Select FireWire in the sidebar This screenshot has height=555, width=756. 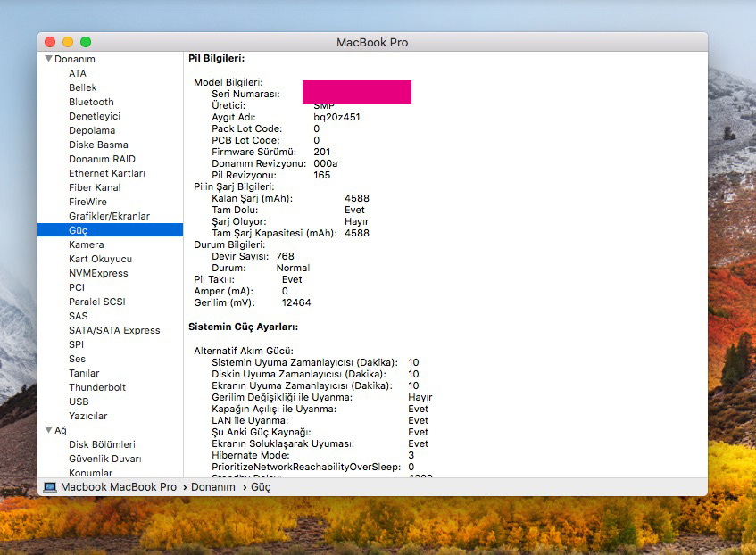87,202
